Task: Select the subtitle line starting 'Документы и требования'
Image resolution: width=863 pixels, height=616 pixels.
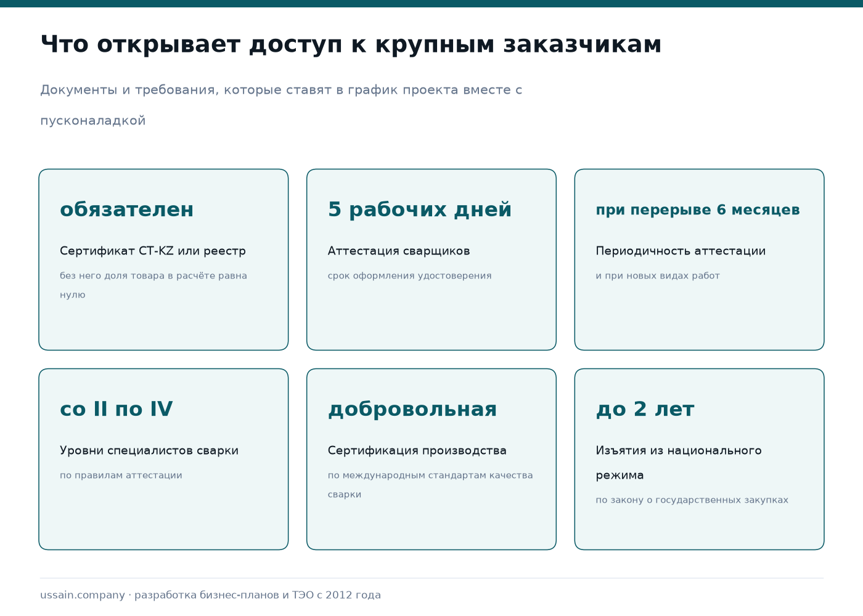Action: 281,90
